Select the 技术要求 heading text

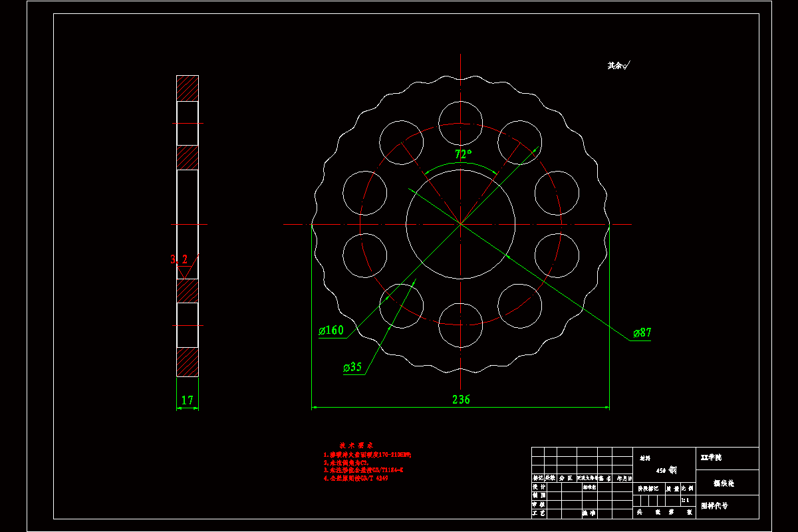(x=356, y=445)
